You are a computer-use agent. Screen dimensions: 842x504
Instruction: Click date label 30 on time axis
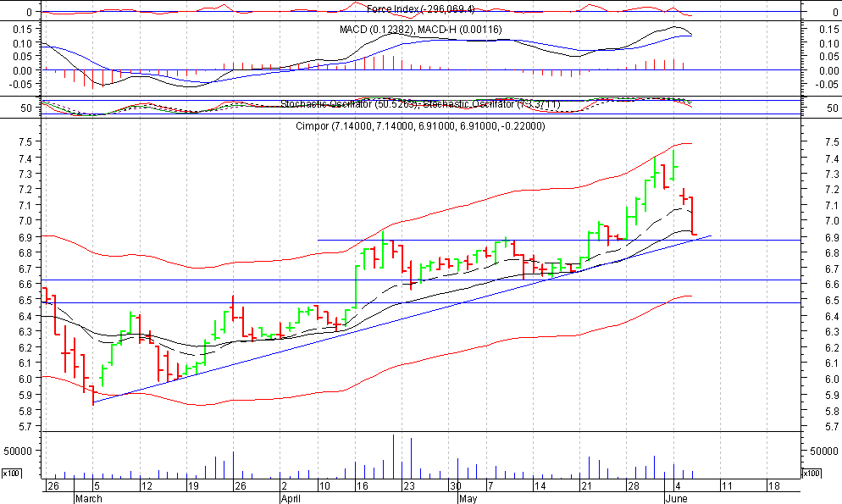(x=456, y=485)
